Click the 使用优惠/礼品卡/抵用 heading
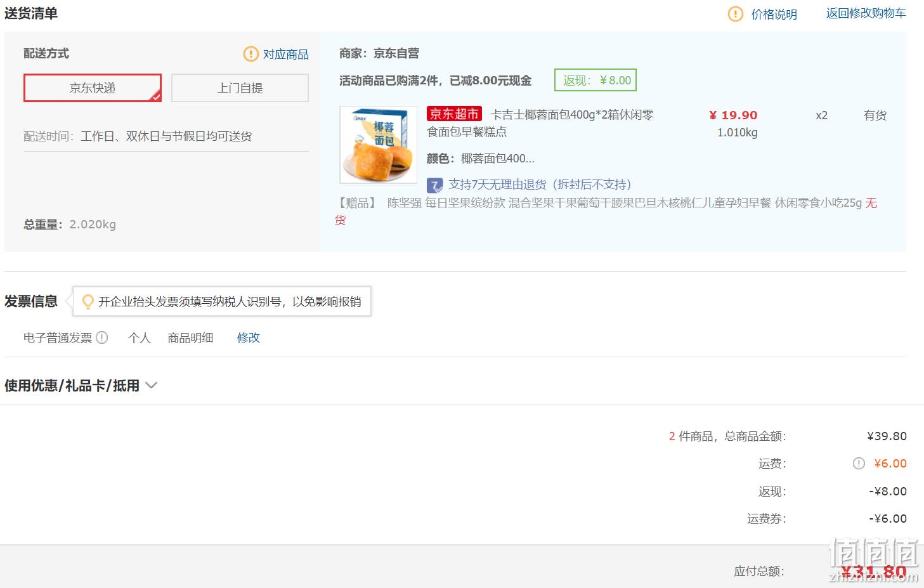 [x=72, y=385]
